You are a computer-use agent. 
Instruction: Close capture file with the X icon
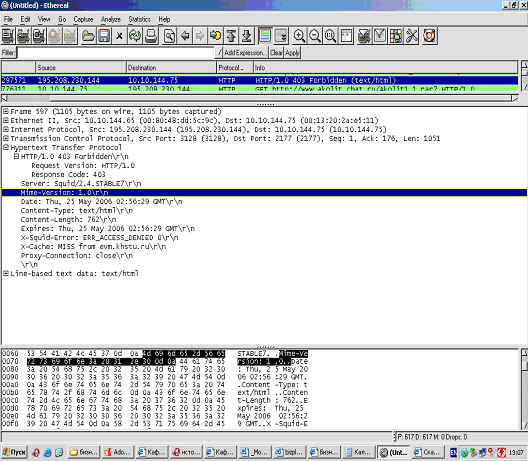pos(119,36)
